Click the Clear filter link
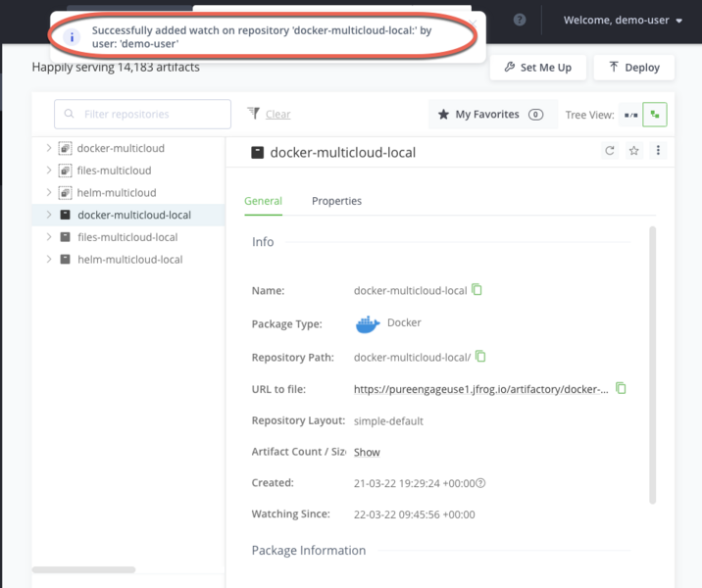The width and height of the screenshot is (702, 588). tap(278, 114)
